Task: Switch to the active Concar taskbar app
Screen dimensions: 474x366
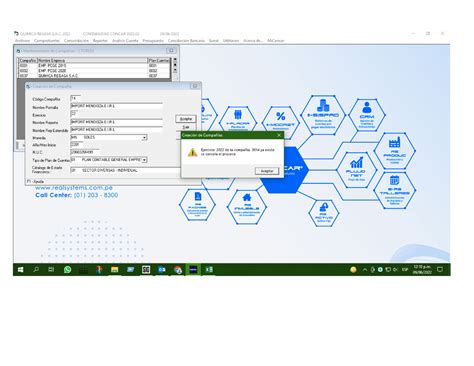Action: tap(193, 269)
